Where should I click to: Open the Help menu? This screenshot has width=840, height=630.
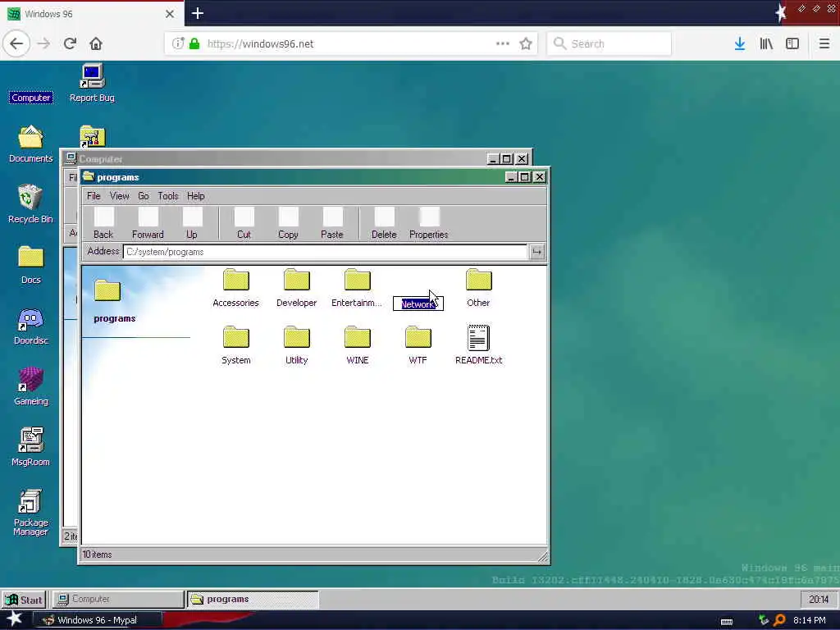pyautogui.click(x=195, y=196)
